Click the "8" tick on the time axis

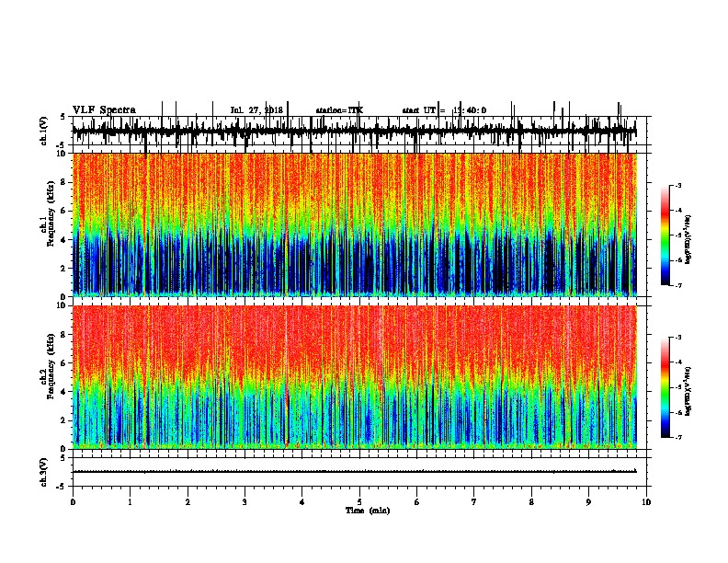[531, 502]
